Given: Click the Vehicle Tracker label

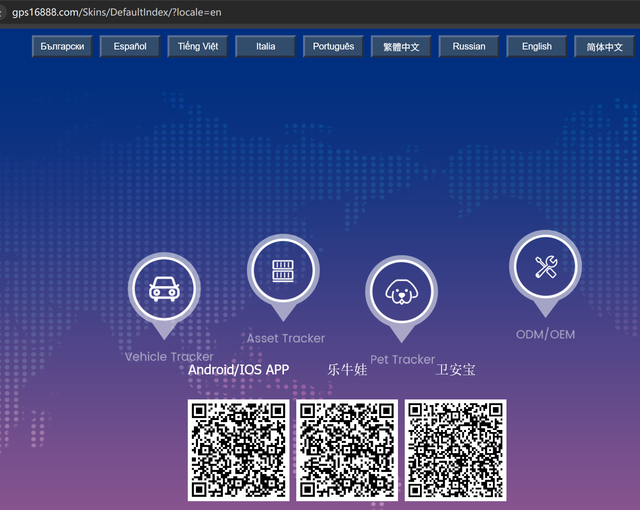Looking at the screenshot, I should click(x=169, y=357).
